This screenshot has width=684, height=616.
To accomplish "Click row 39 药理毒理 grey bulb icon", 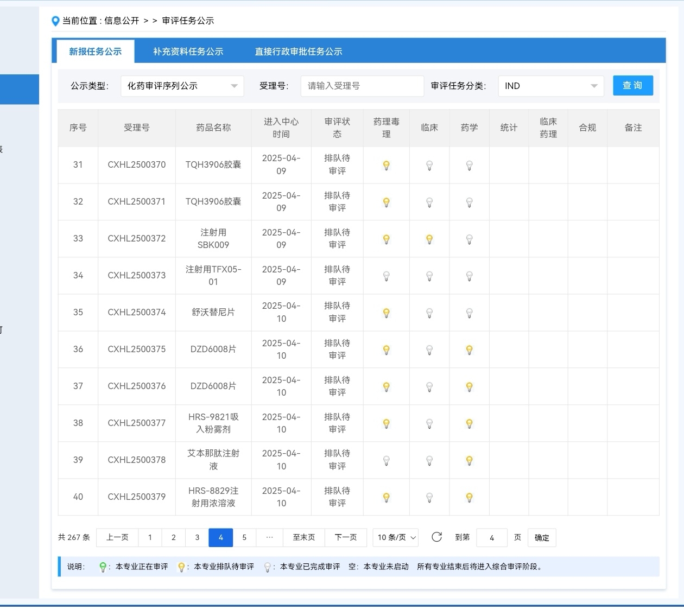I will (387, 461).
